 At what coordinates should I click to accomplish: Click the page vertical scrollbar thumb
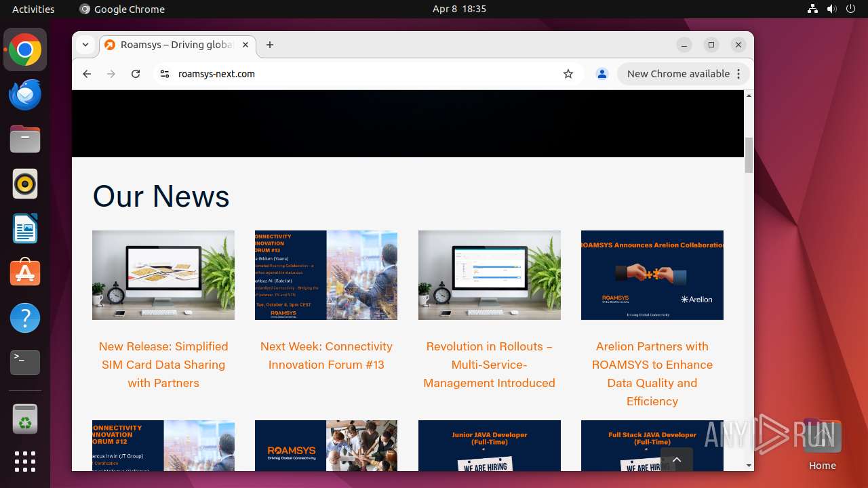749,155
